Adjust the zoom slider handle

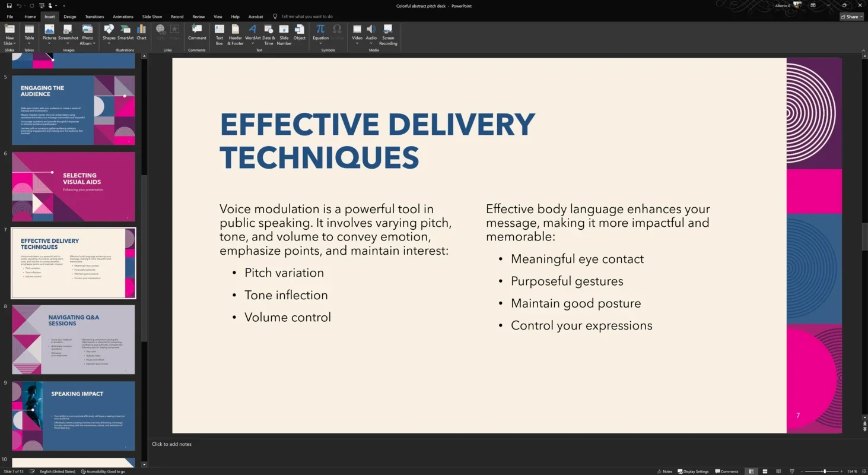pyautogui.click(x=825, y=471)
